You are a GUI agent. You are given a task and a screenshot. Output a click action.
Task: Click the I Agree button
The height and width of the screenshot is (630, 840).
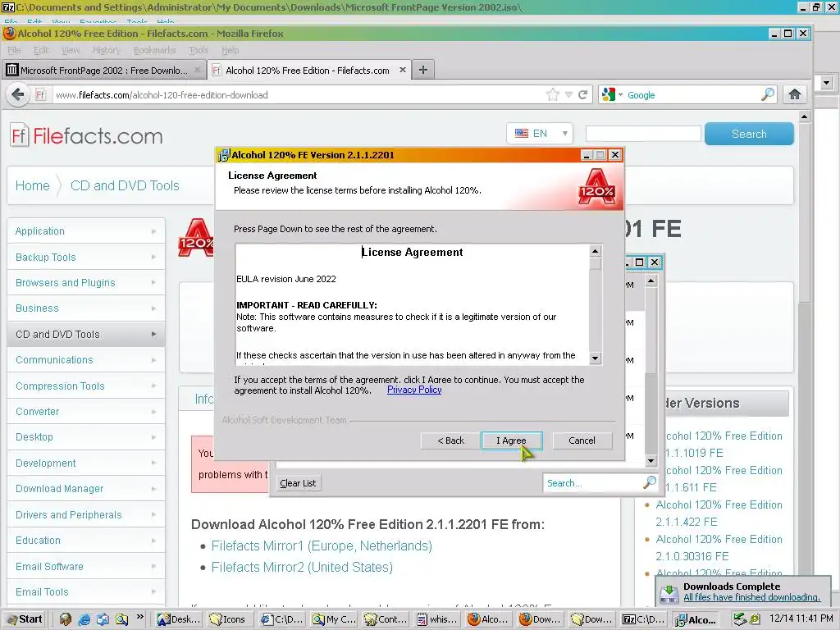(512, 441)
